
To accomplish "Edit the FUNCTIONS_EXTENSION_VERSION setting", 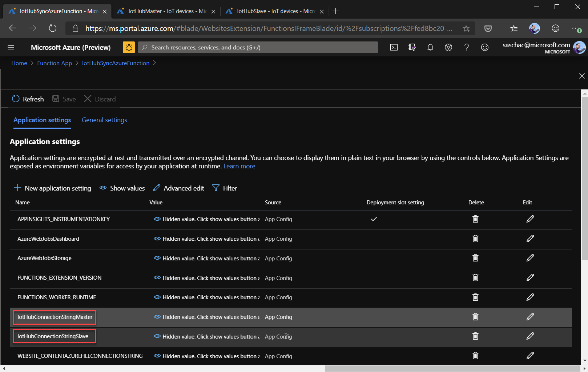I will pos(530,277).
